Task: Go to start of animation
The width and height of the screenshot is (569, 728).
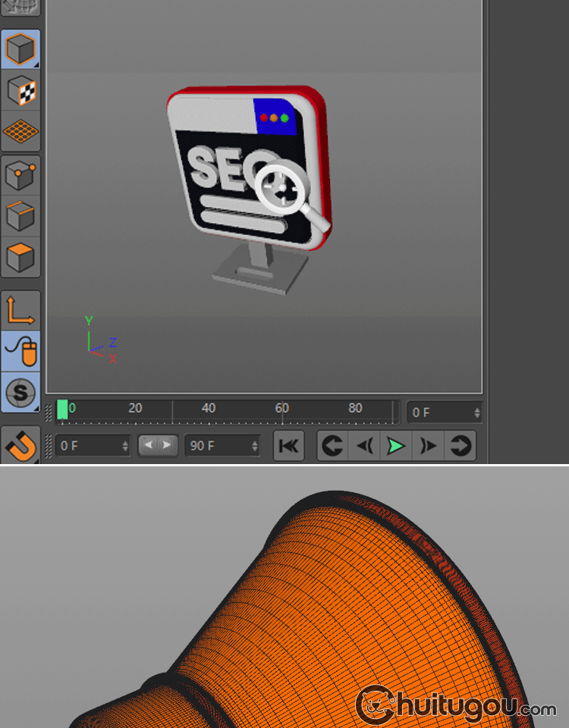Action: (x=288, y=446)
